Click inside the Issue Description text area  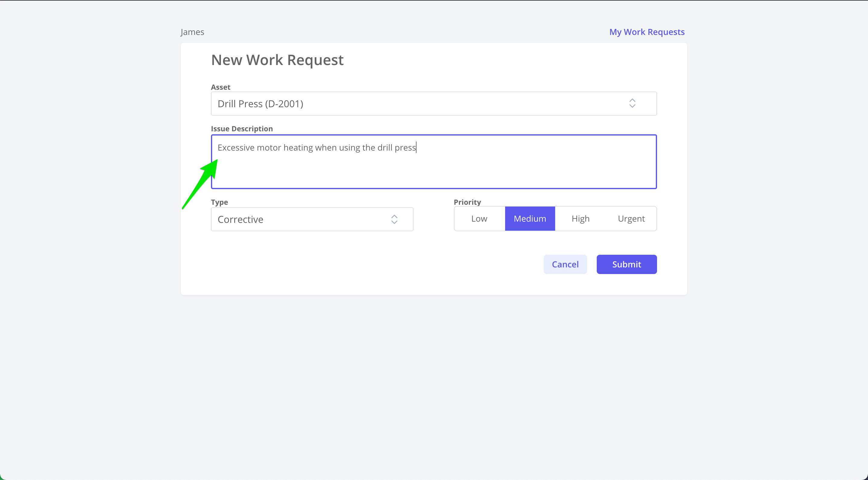click(433, 162)
